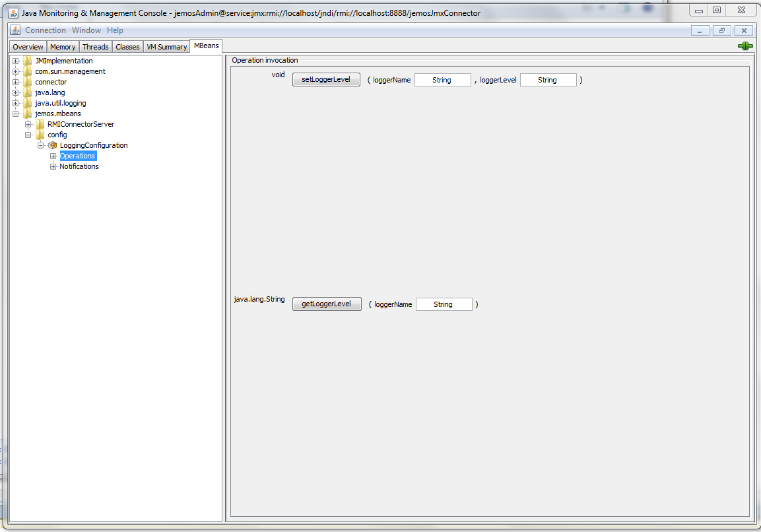Click the JMImplementation folder icon
The width and height of the screenshot is (761, 532).
[x=28, y=61]
